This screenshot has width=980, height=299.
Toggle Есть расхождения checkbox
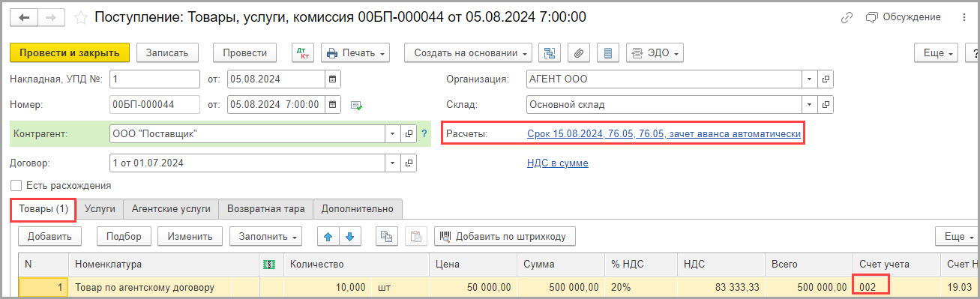[16, 185]
